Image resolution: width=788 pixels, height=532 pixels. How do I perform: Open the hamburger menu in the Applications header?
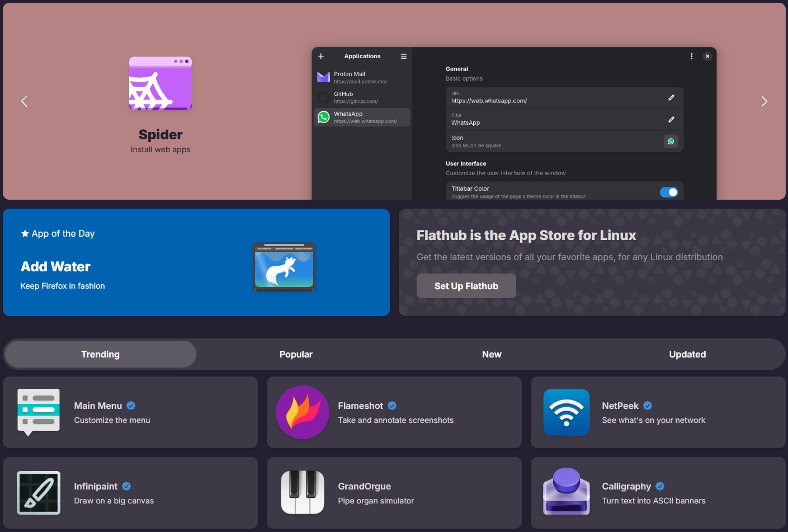pos(403,56)
